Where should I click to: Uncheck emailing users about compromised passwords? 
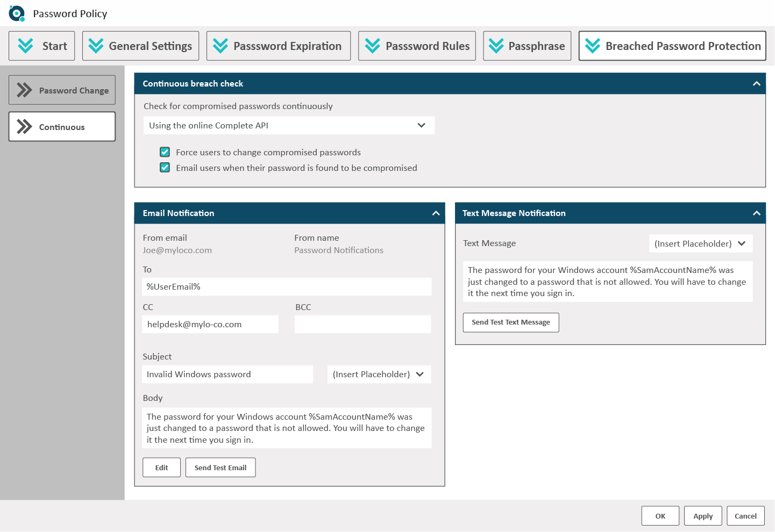point(165,167)
